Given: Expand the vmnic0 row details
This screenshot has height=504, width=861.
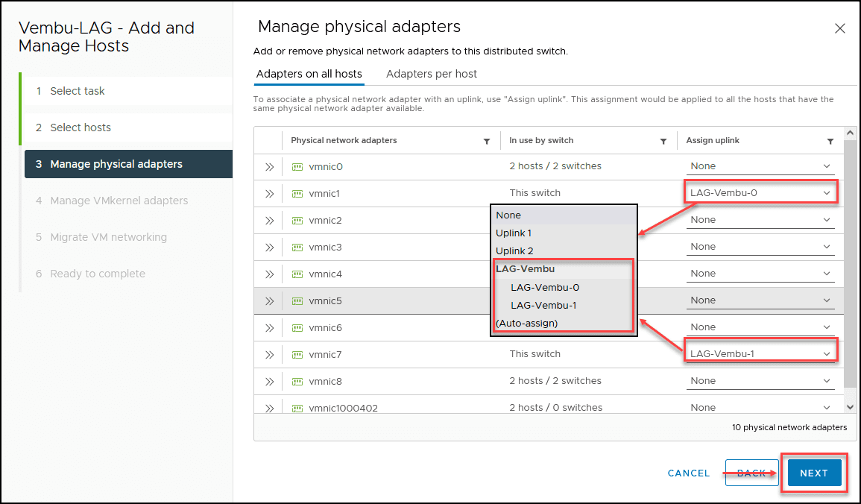Looking at the screenshot, I should (x=269, y=167).
